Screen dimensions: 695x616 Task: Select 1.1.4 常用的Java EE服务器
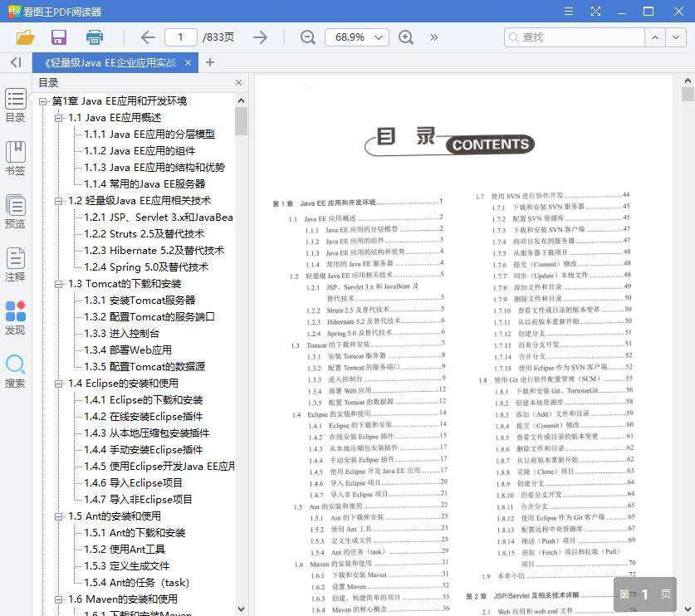point(144,184)
